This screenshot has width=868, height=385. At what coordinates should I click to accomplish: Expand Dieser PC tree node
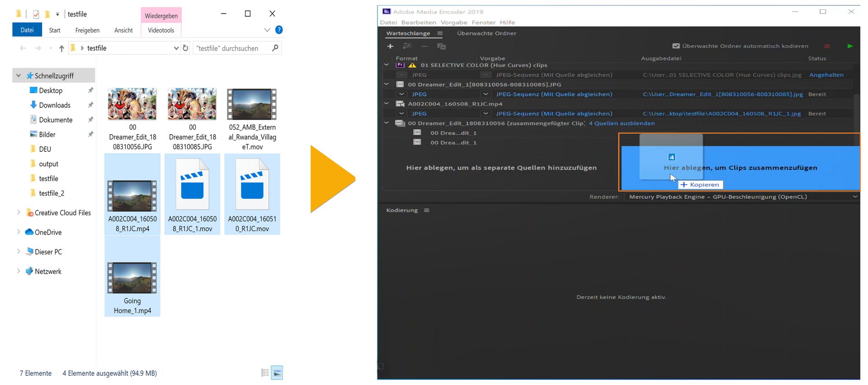(19, 251)
